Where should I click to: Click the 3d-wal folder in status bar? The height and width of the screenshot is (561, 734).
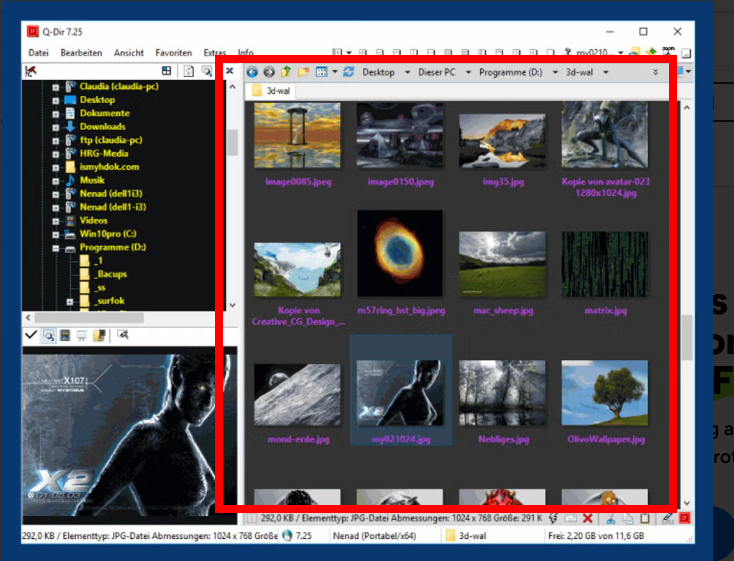tap(466, 536)
